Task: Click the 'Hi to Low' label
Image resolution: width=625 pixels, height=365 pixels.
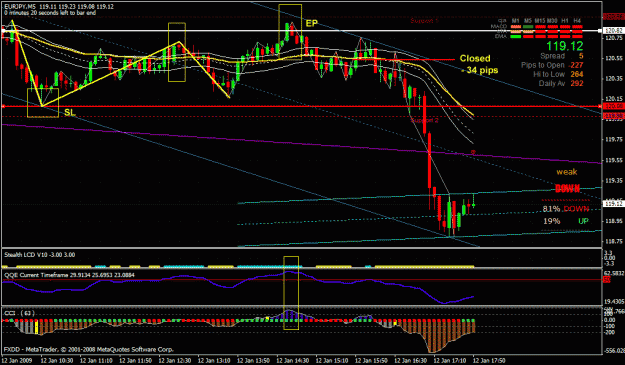Action: pyautogui.click(x=549, y=74)
